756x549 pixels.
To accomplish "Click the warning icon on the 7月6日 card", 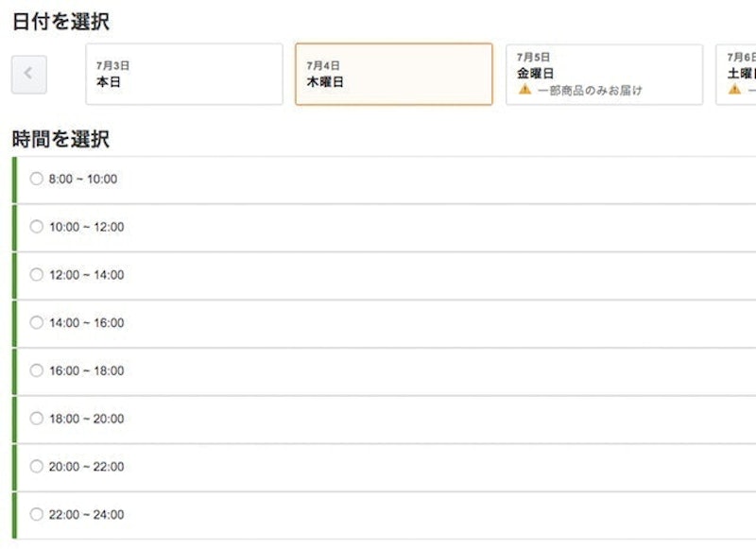I will coord(734,90).
